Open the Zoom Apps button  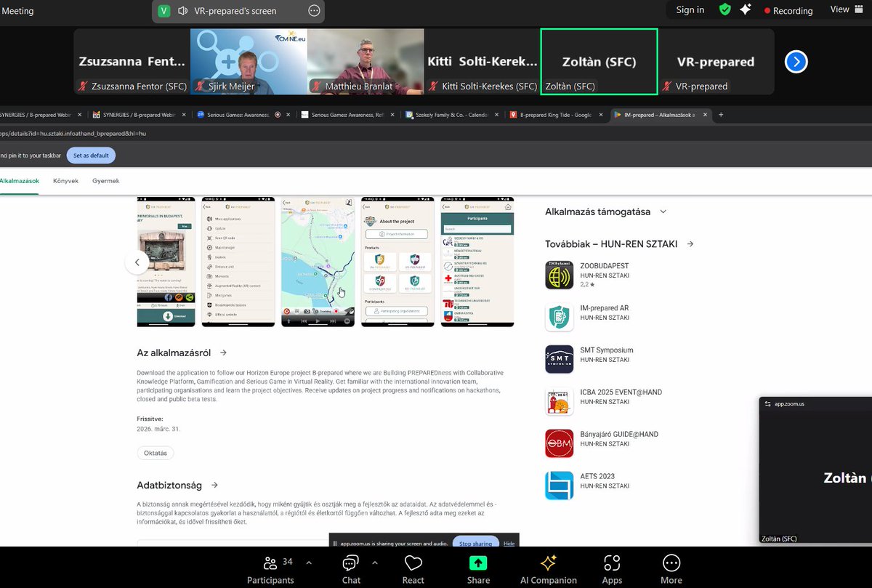[612, 569]
